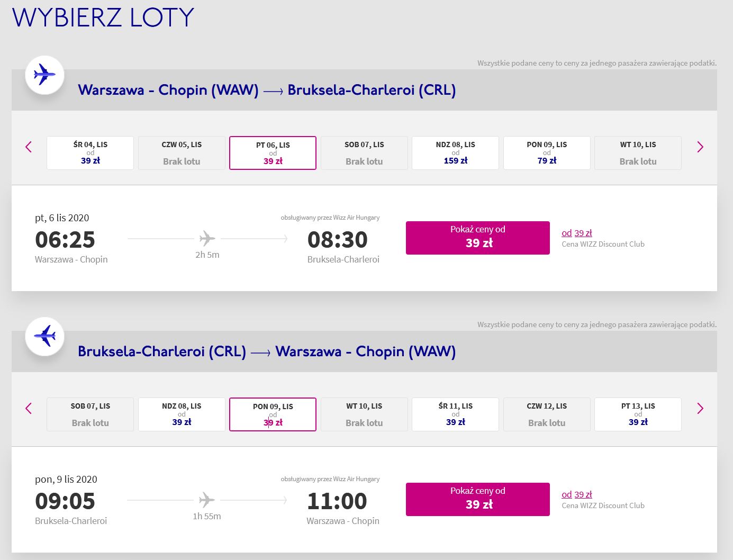Show earlier return dates with left arrow
Viewport: 733px width, 560px height.
(29, 408)
